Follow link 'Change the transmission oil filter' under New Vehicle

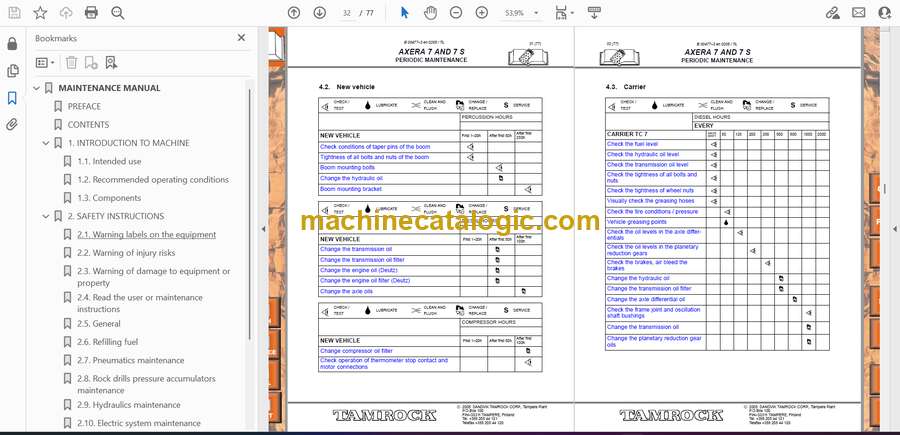coord(362,260)
